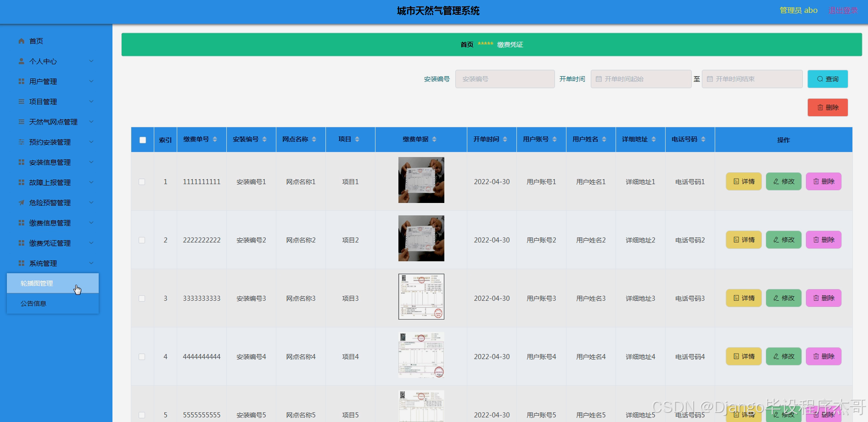Click 退出登录 link
Viewport: 868px width, 422px height.
(843, 10)
